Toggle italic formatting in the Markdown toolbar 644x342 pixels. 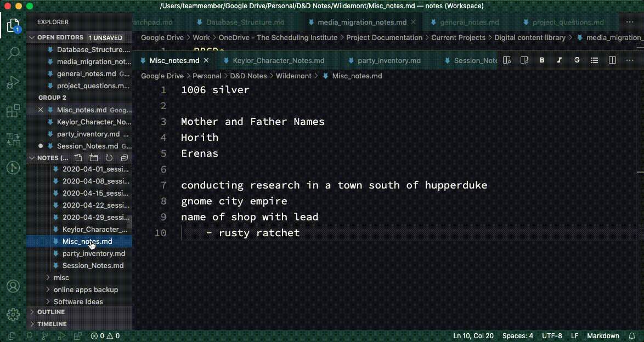(x=559, y=60)
